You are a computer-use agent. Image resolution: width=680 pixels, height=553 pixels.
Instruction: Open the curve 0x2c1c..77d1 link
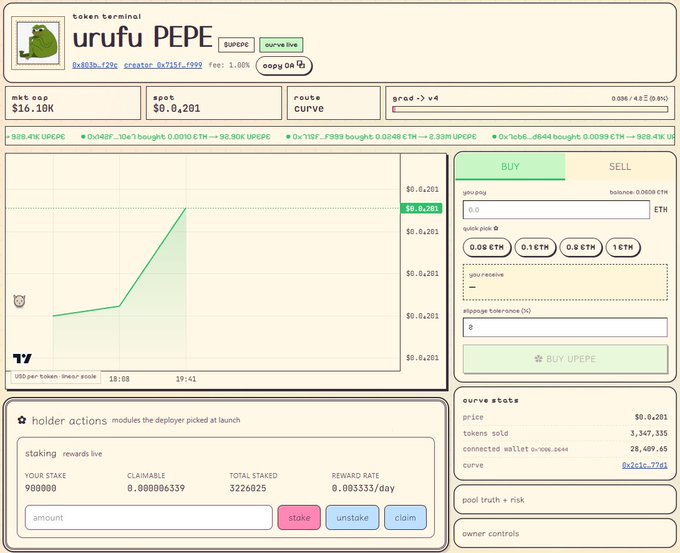644,465
